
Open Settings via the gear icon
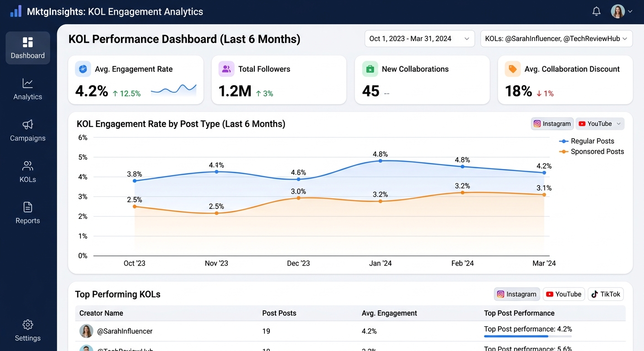tap(27, 325)
